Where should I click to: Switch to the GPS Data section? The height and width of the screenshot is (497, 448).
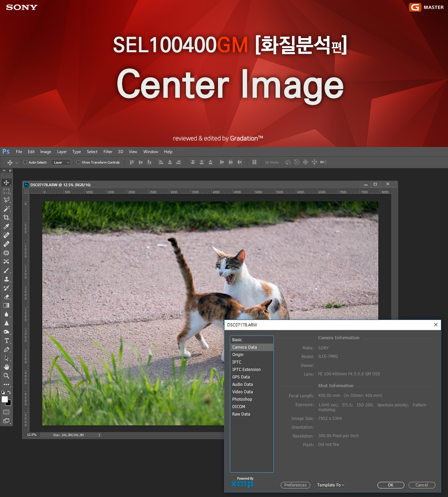click(252, 377)
